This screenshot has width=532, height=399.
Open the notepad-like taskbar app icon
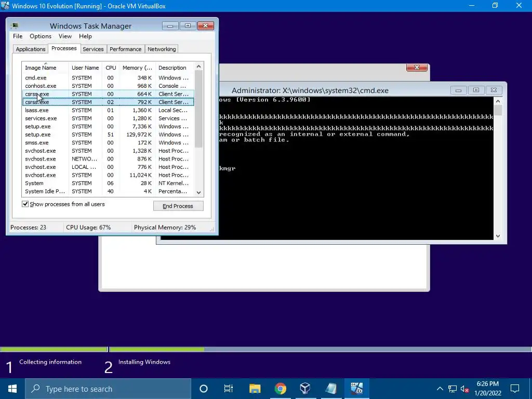pos(331,389)
